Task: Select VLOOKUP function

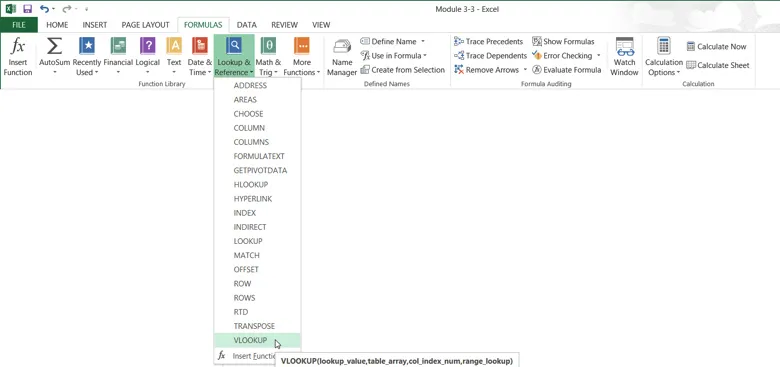Action: tap(257, 341)
